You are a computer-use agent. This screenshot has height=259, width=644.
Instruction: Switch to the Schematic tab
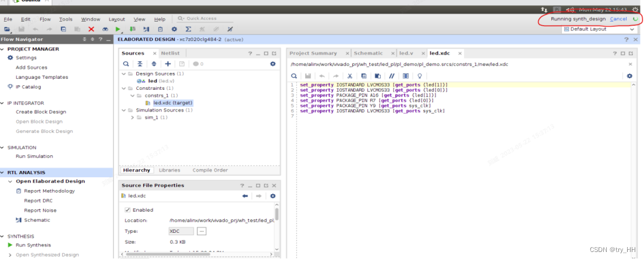click(368, 54)
